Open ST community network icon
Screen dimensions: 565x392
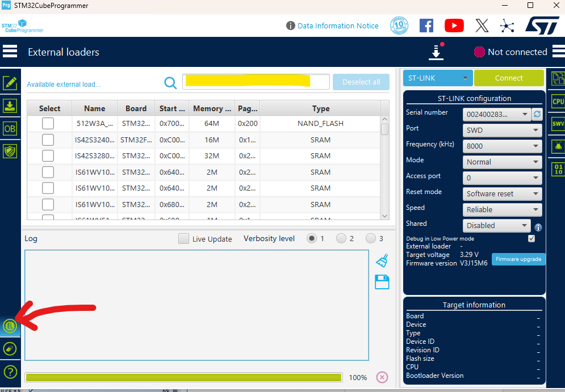[x=507, y=26]
